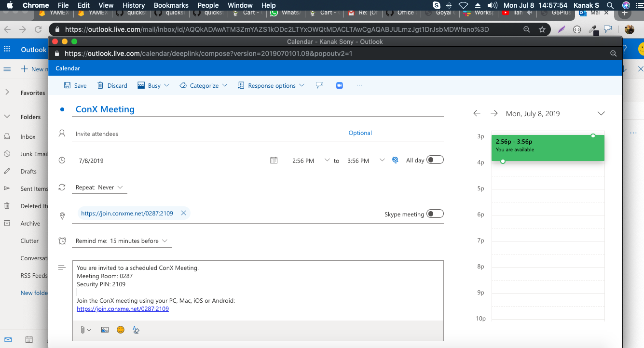
Task: Enable the All day toggle
Action: click(435, 160)
